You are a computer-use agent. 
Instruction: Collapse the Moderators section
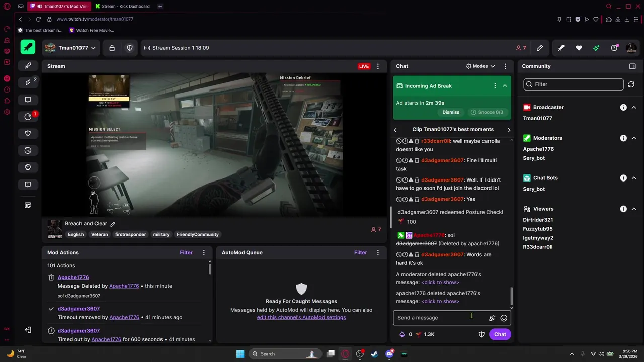click(x=634, y=138)
